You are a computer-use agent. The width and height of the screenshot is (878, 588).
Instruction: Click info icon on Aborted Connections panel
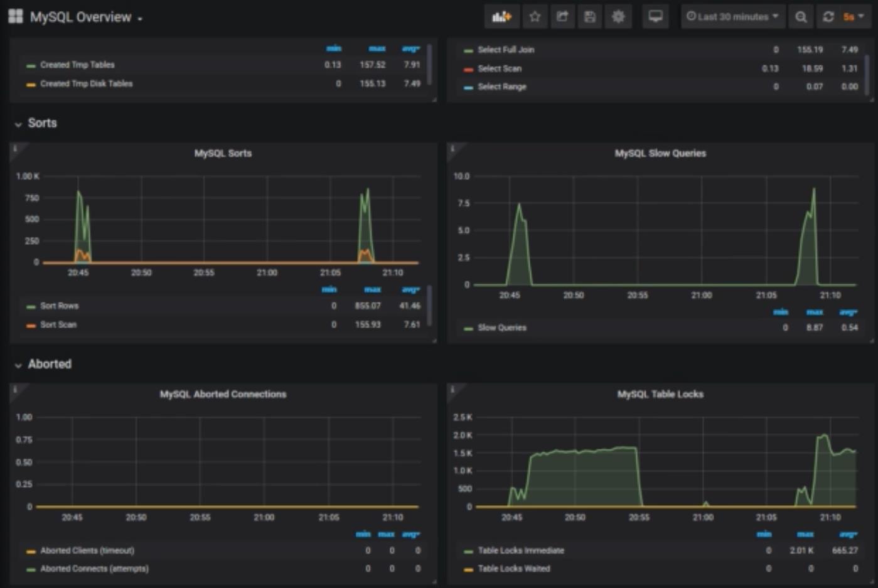15,390
